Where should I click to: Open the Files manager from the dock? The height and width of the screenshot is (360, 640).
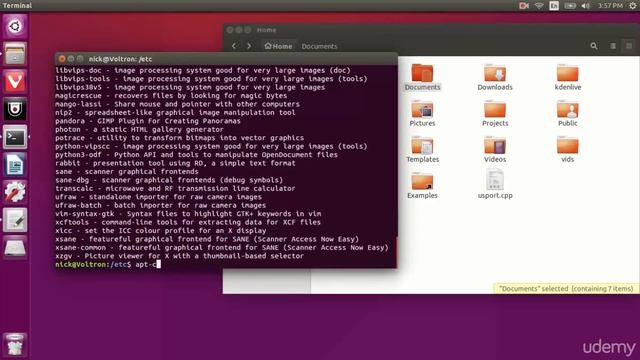tap(15, 54)
